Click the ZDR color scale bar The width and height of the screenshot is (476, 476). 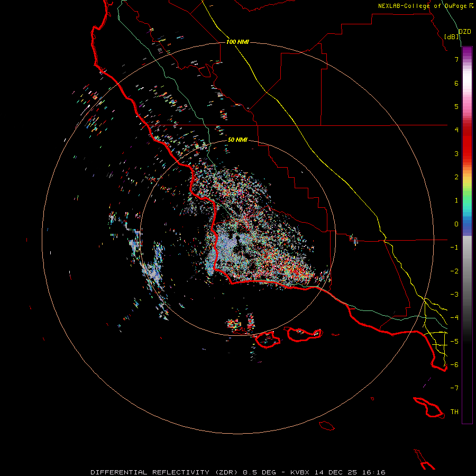[x=467, y=235]
